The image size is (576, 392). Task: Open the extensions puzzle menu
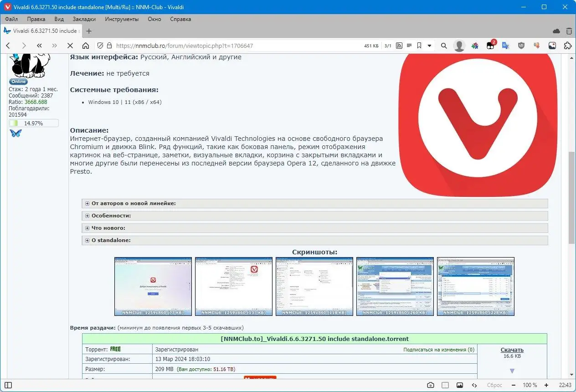click(x=567, y=46)
